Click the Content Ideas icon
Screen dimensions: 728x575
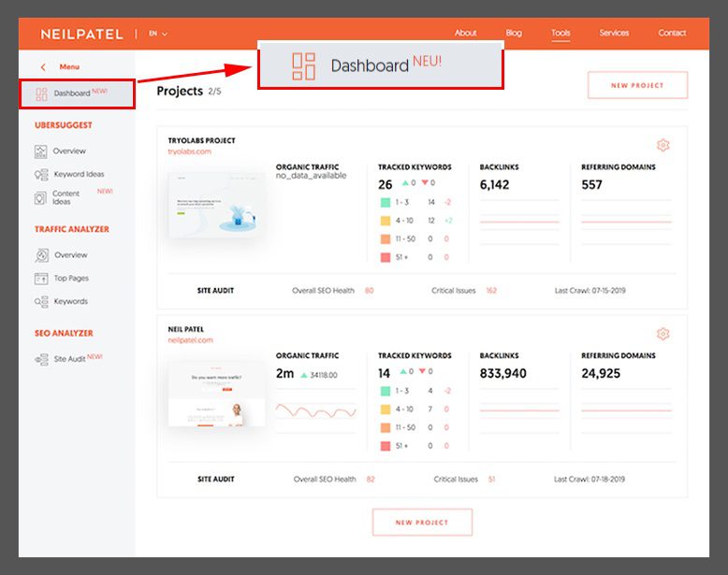(x=41, y=198)
